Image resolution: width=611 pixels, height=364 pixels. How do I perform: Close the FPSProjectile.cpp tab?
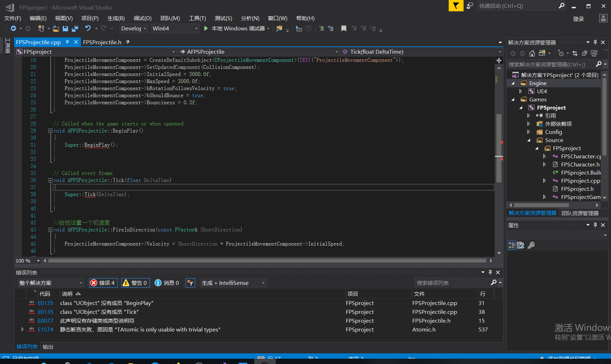[76, 42]
